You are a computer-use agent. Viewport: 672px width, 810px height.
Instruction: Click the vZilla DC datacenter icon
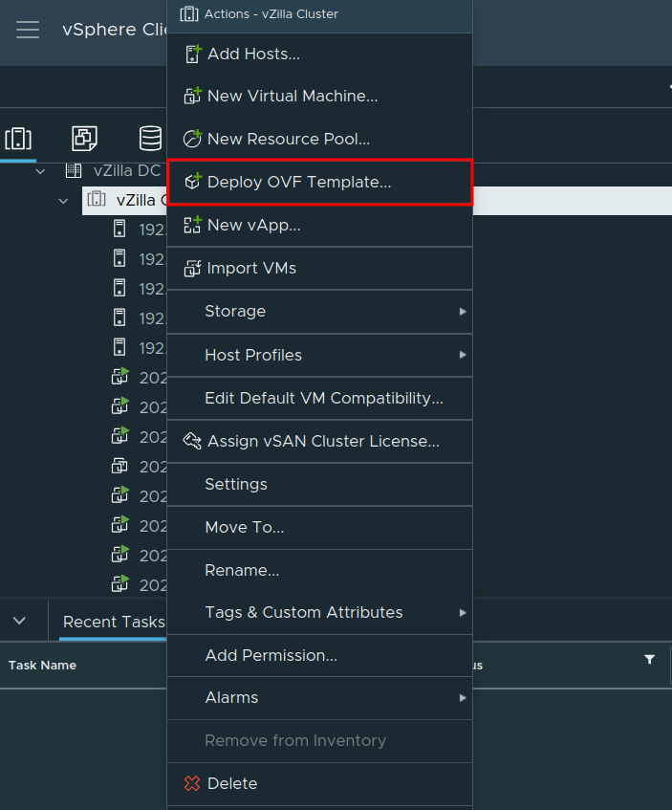point(74,170)
